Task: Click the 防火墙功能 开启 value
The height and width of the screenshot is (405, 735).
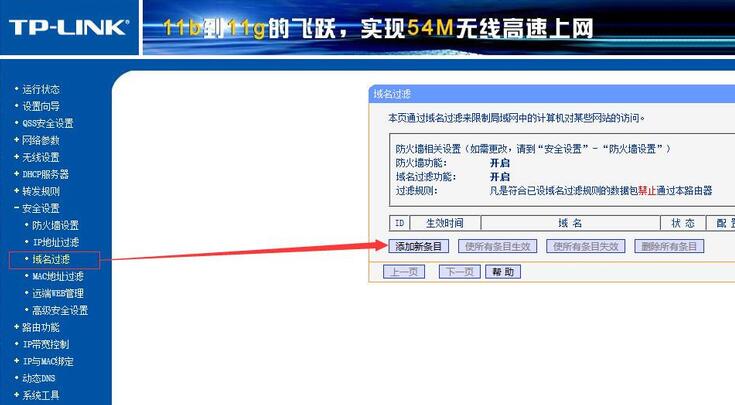Action: coord(500,163)
